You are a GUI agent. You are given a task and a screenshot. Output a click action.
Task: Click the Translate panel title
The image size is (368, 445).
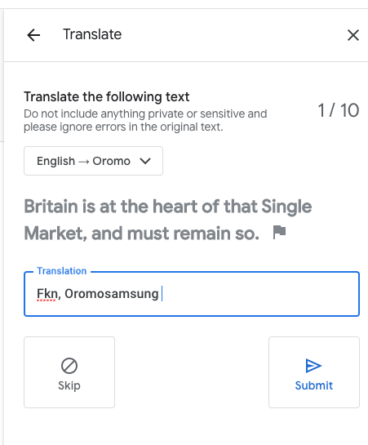[92, 34]
